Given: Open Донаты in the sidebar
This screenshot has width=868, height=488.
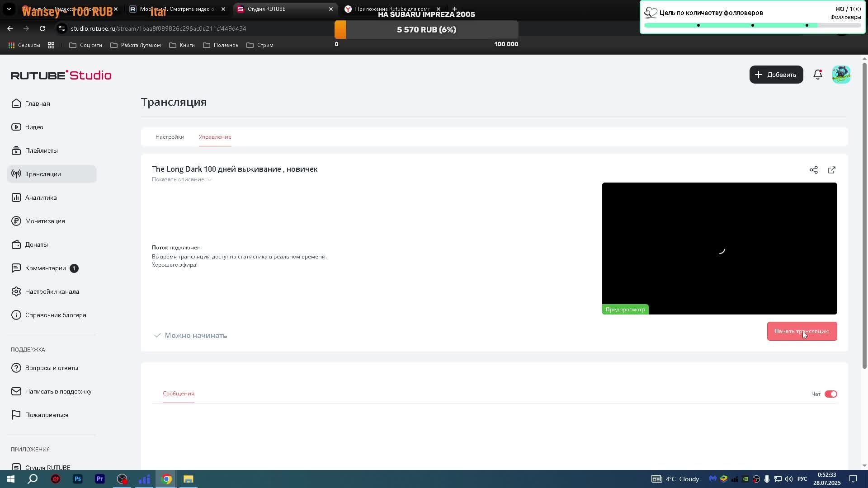Looking at the screenshot, I should [x=36, y=244].
